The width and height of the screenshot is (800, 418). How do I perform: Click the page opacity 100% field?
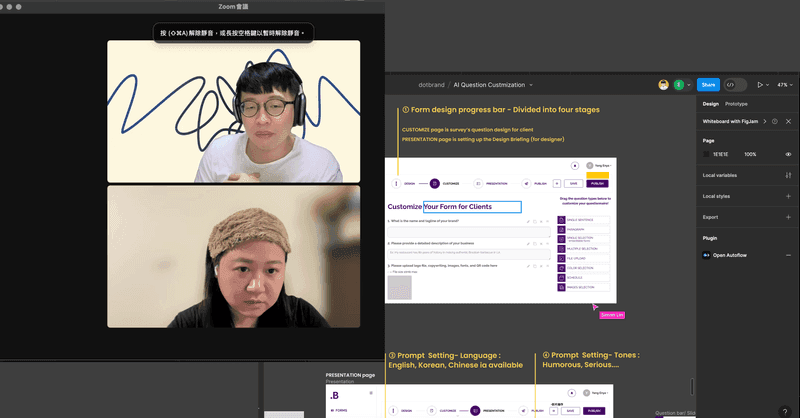pyautogui.click(x=750, y=155)
